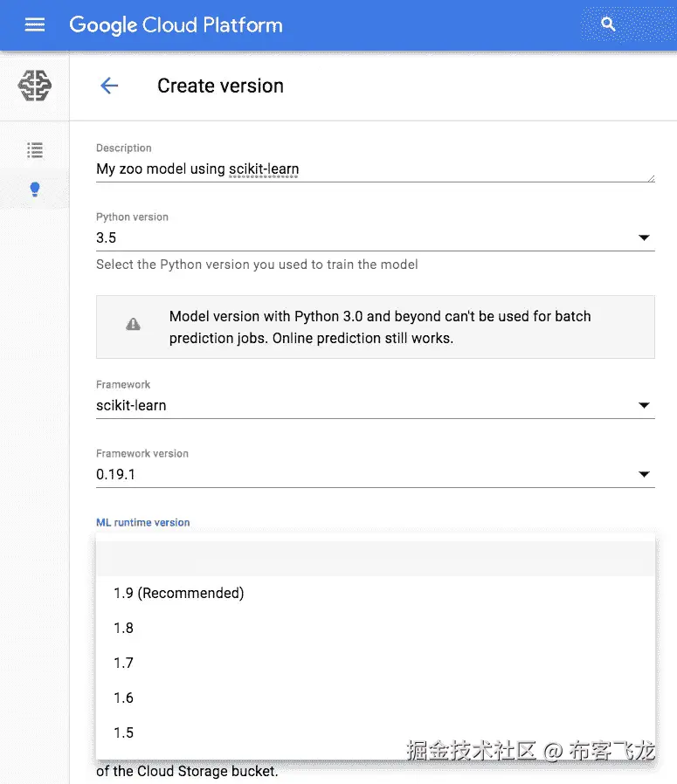Select the blank runtime version option
Image resolution: width=677 pixels, height=784 pixels.
375,558
